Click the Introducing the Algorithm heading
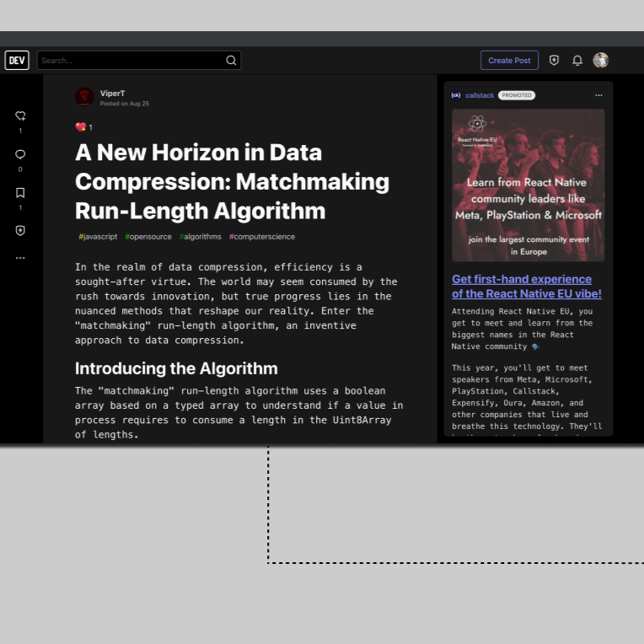Image resolution: width=644 pixels, height=644 pixels. [176, 368]
